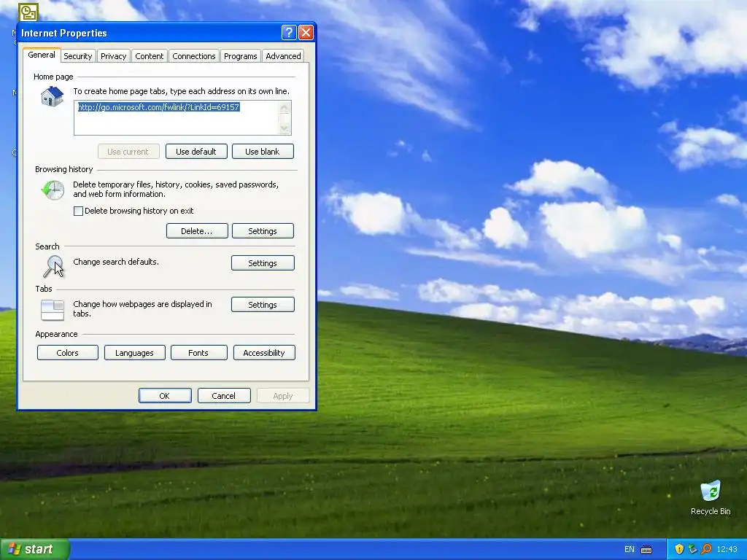Click home page box scroll down arrow

coord(285,128)
